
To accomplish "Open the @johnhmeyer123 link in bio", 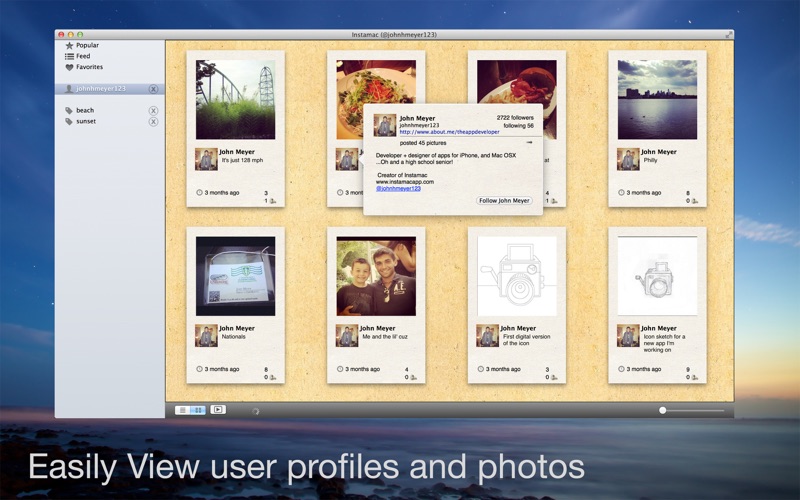I will (x=398, y=188).
